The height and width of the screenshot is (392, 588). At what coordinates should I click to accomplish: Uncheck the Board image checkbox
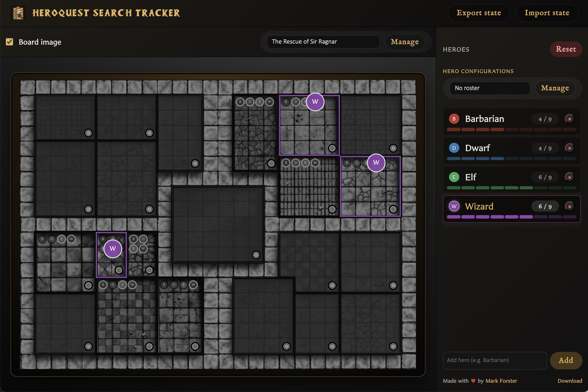[x=10, y=42]
